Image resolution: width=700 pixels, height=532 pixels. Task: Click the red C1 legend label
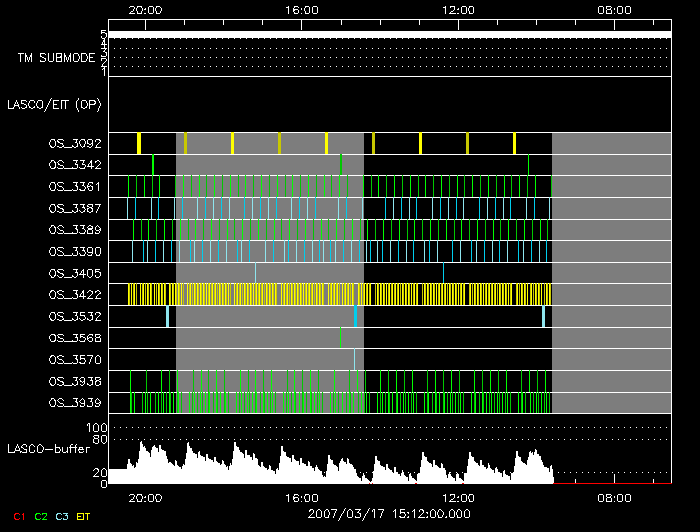tap(17, 517)
